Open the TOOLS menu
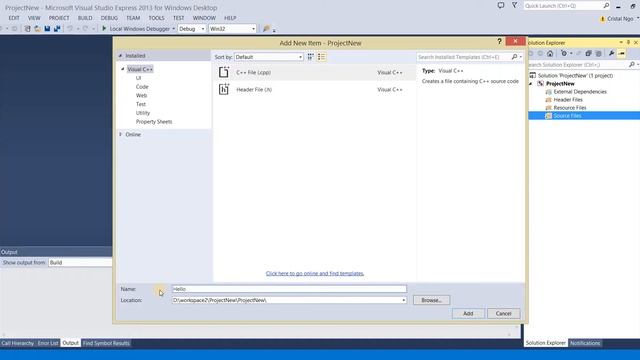The height and width of the screenshot is (360, 640). point(156,18)
